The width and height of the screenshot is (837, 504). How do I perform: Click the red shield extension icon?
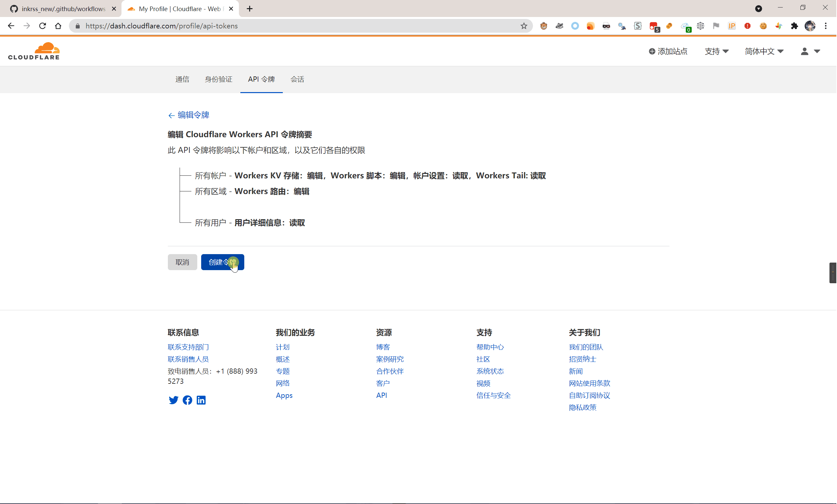point(748,26)
